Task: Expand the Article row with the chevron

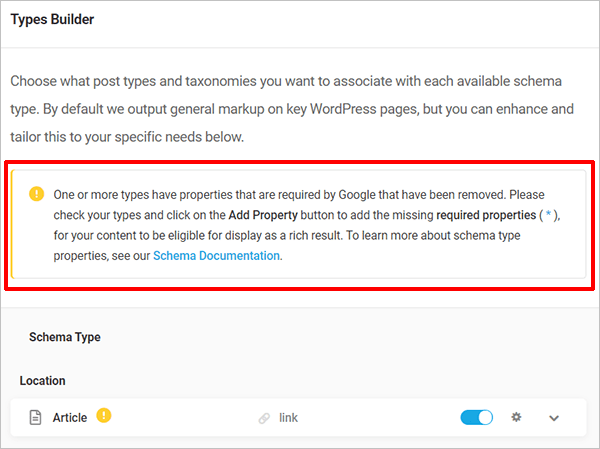Action: [x=554, y=418]
